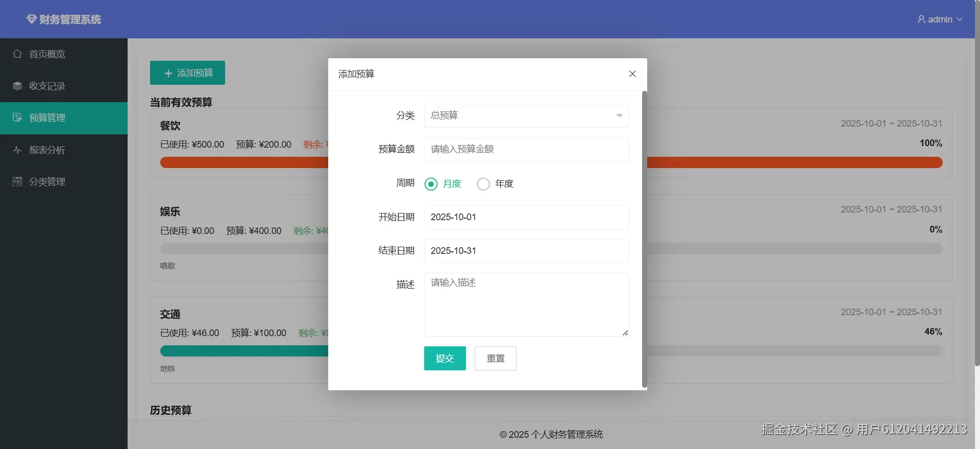Click the 添加预算 button text
Image resolution: width=980 pixels, height=449 pixels.
pyautogui.click(x=195, y=73)
